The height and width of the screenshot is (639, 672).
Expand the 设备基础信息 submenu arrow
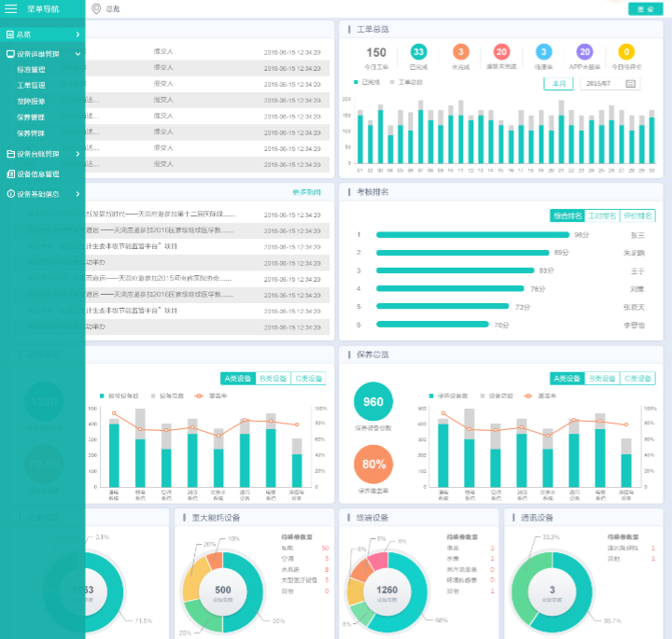click(x=77, y=194)
